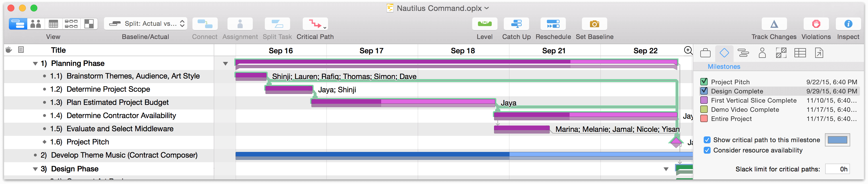868x184 pixels.
Task: Open Critical Path dropdown arrow
Action: coord(325,28)
